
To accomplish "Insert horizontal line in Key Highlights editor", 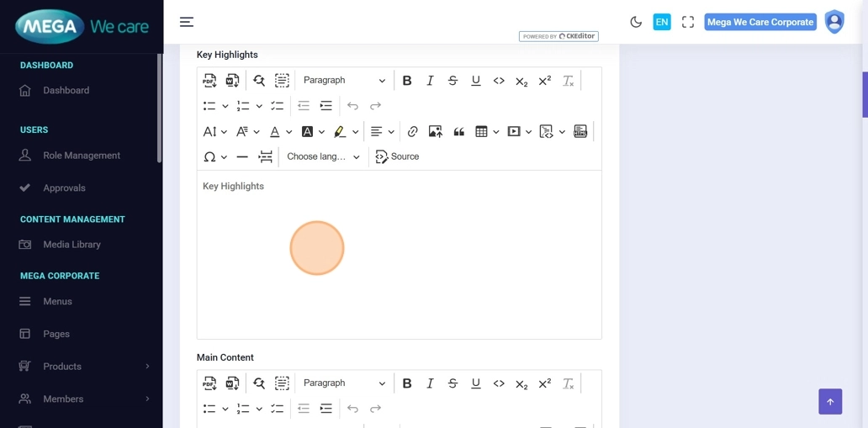I will [x=242, y=157].
